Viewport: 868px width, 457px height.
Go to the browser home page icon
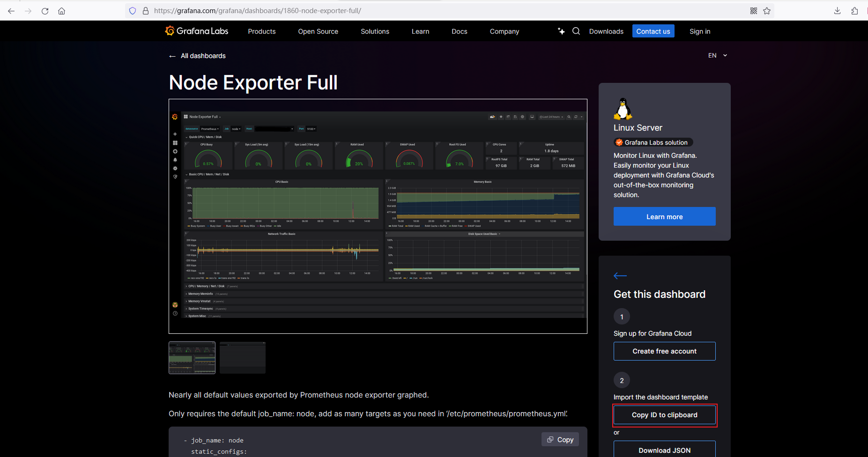(61, 11)
